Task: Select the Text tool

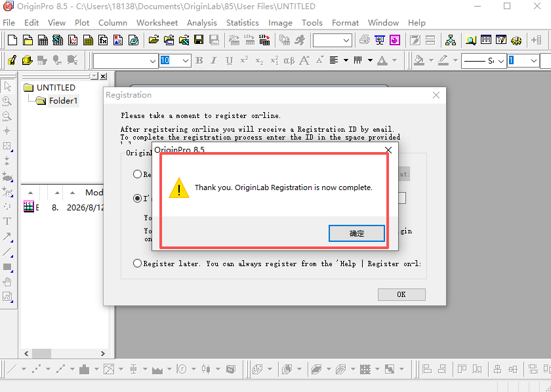Action: coord(7,222)
